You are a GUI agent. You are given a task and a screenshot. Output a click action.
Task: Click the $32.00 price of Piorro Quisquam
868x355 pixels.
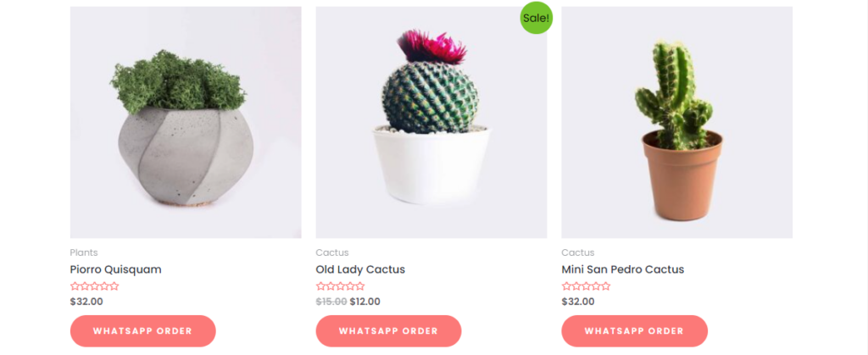[86, 301]
